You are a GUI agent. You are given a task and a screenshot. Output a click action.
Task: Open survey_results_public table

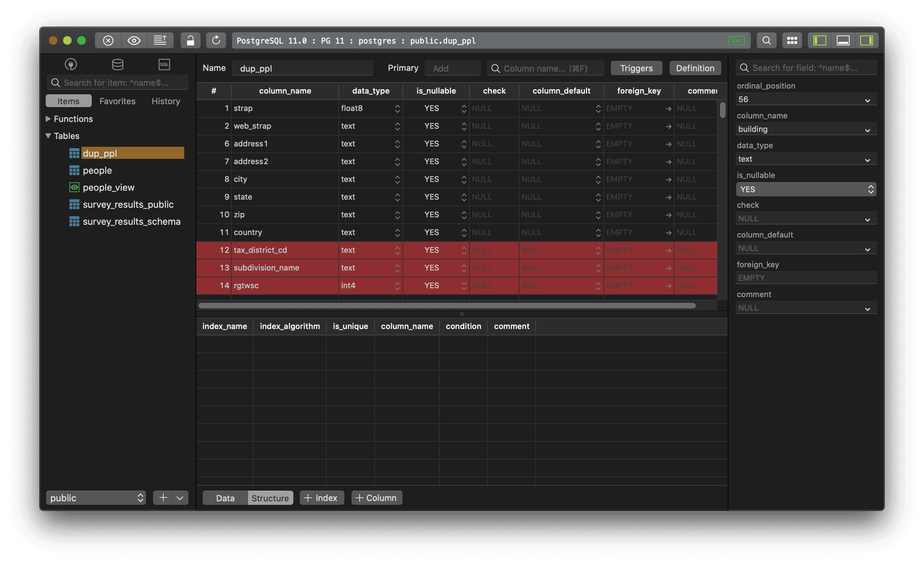pyautogui.click(x=128, y=205)
